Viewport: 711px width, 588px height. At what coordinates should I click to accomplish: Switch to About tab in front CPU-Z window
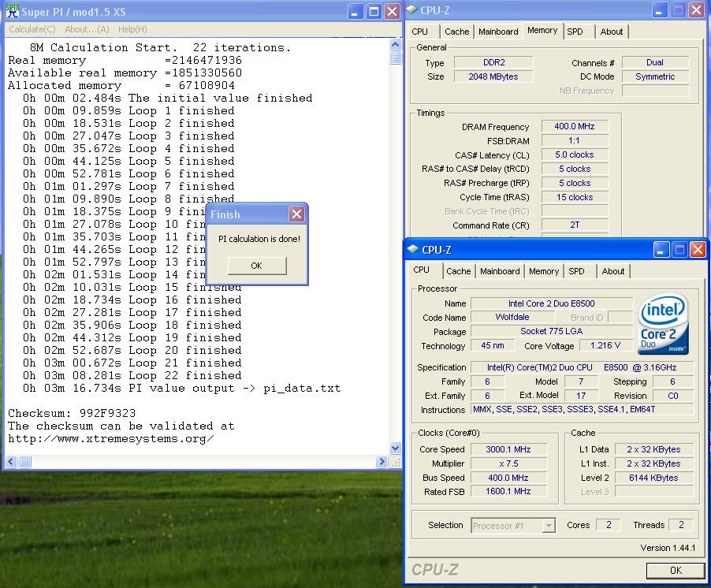[613, 271]
